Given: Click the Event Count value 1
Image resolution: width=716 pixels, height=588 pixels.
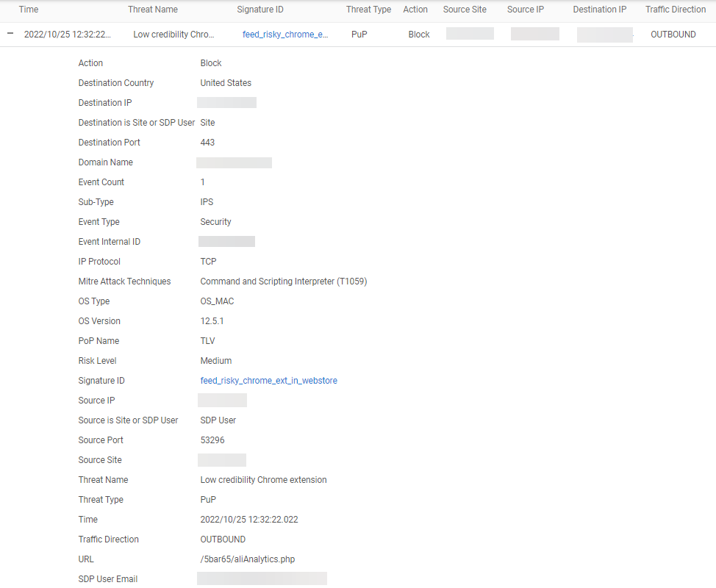Looking at the screenshot, I should pos(203,182).
